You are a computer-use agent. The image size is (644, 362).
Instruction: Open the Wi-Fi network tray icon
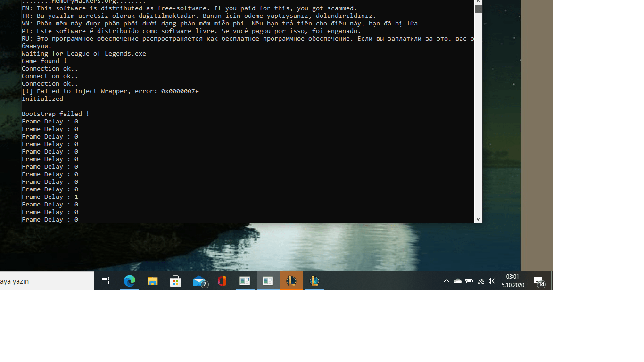coord(481,281)
